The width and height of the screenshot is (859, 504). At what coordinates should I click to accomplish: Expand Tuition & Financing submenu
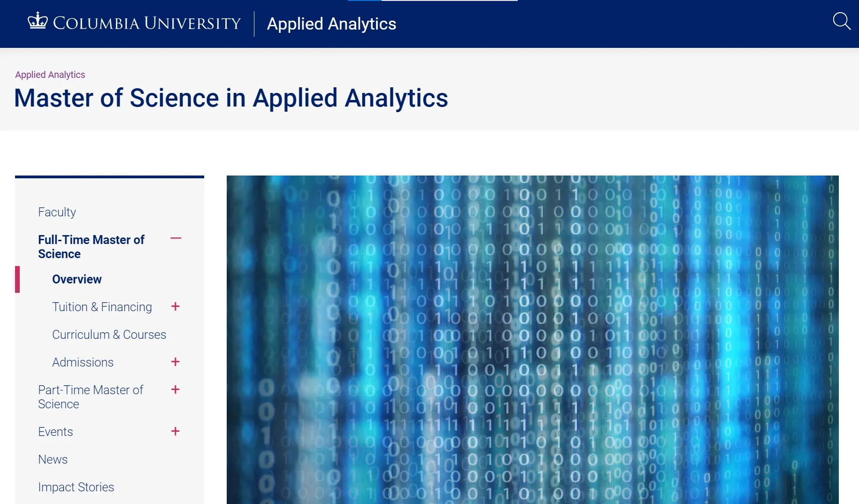pyautogui.click(x=175, y=306)
